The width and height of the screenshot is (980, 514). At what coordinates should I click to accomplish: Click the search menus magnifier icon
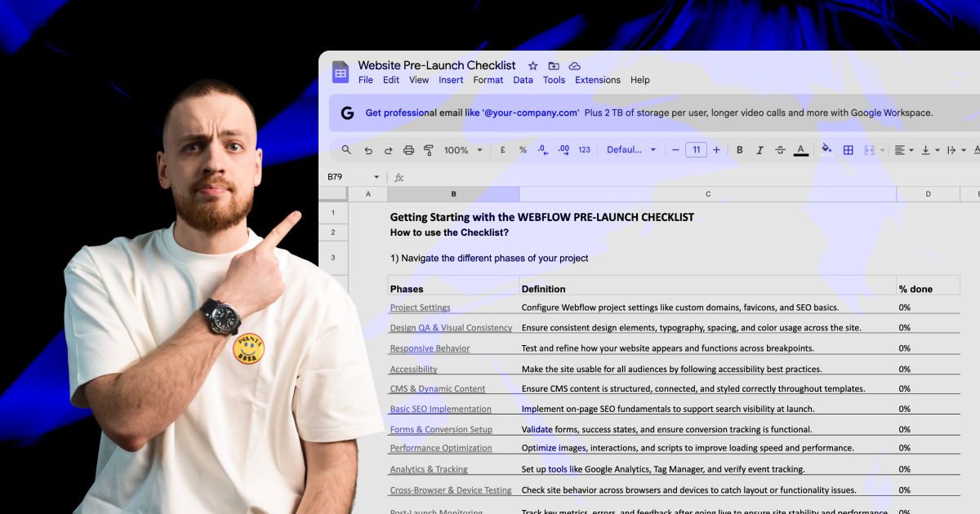point(346,150)
